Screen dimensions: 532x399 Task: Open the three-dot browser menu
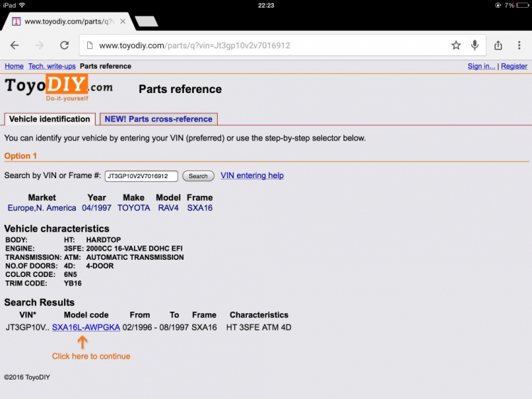(x=519, y=45)
